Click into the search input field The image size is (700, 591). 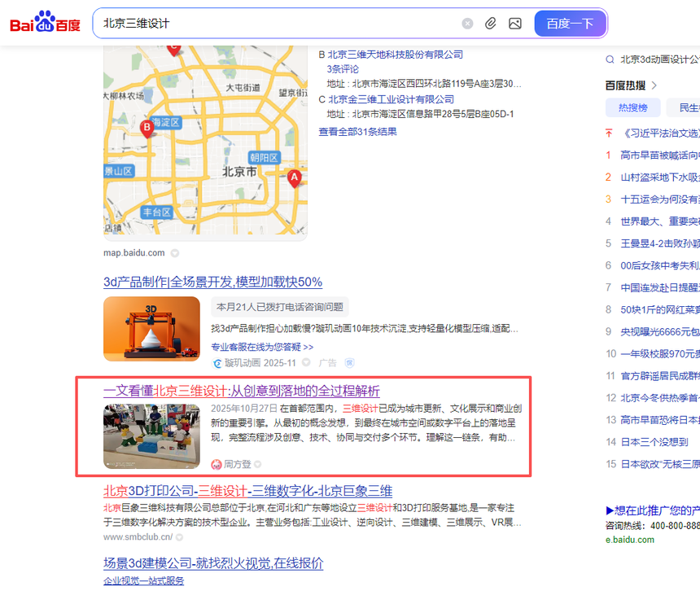click(x=277, y=24)
